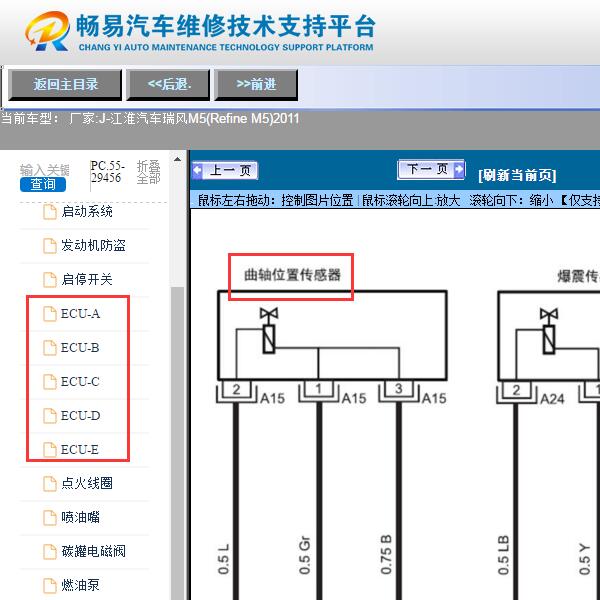Open the previous page with 上一页
This screenshot has width=600, height=600.
225,171
